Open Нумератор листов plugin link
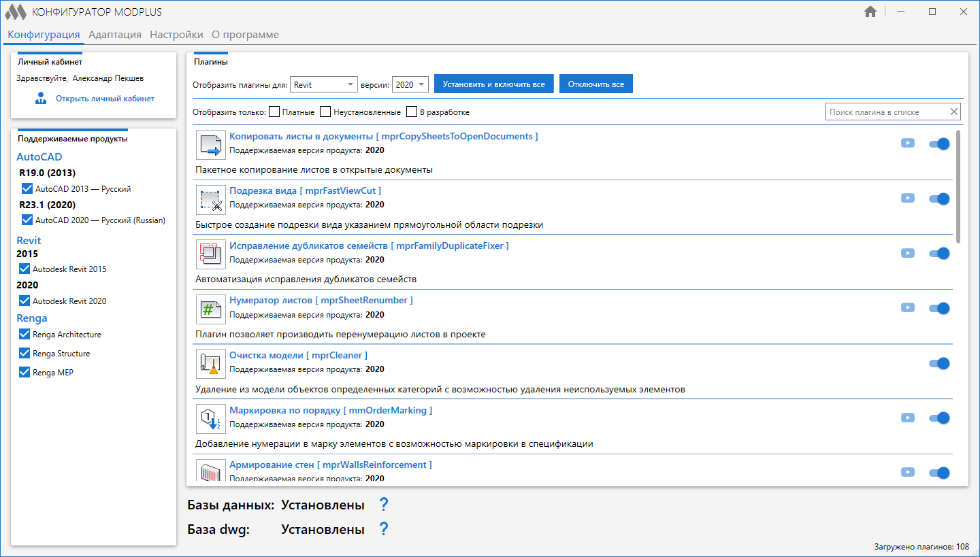This screenshot has width=980, height=557. pyautogui.click(x=321, y=300)
